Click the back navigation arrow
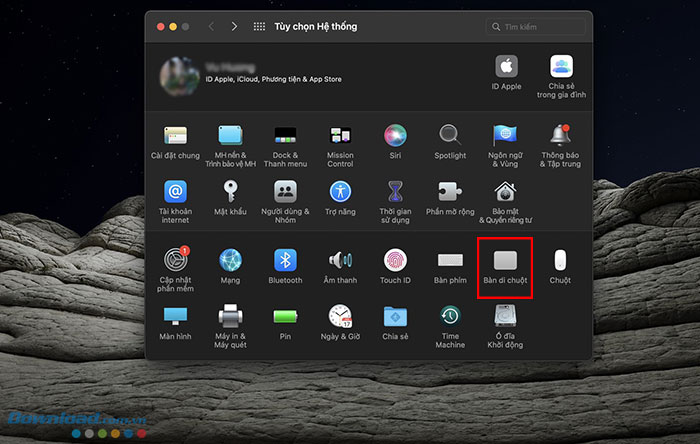700x444 pixels. point(211,26)
